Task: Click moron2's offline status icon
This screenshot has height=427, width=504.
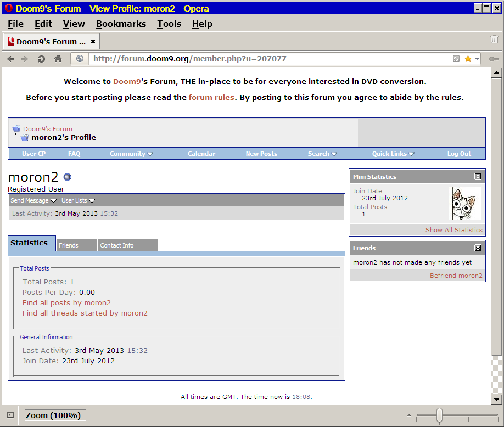Action: tap(67, 177)
